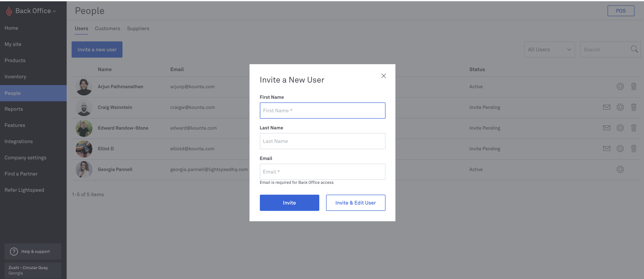Open settings gear for Arjun Pathmanathan
The width and height of the screenshot is (644, 279).
[620, 87]
